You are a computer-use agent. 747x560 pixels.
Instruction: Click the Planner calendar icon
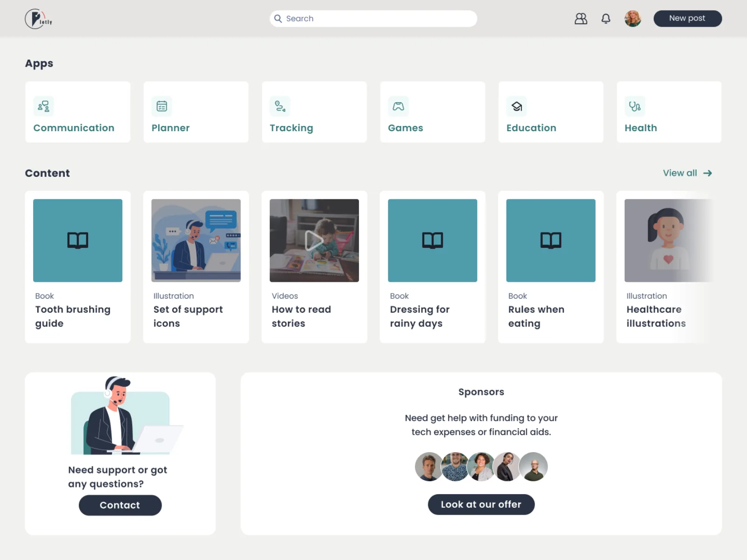[162, 106]
